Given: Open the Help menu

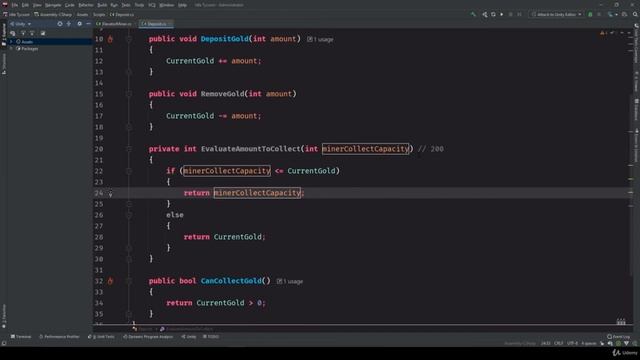Looking at the screenshot, I should coord(182,5).
